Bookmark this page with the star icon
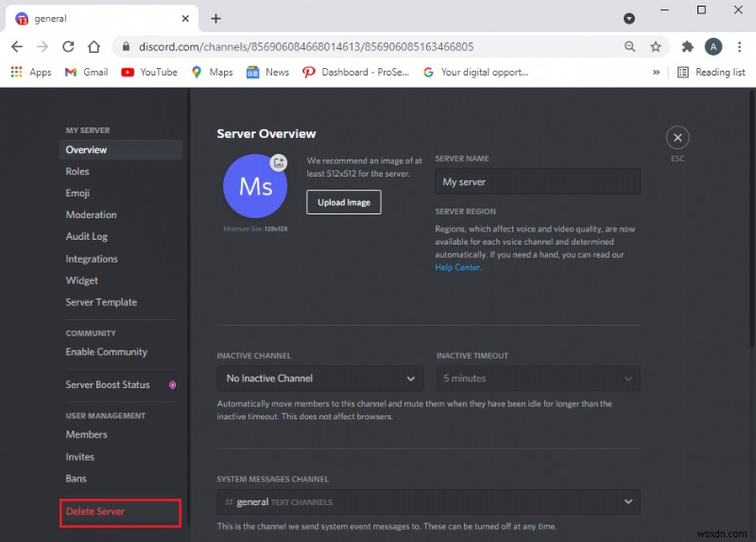This screenshot has height=542, width=756. pos(655,46)
